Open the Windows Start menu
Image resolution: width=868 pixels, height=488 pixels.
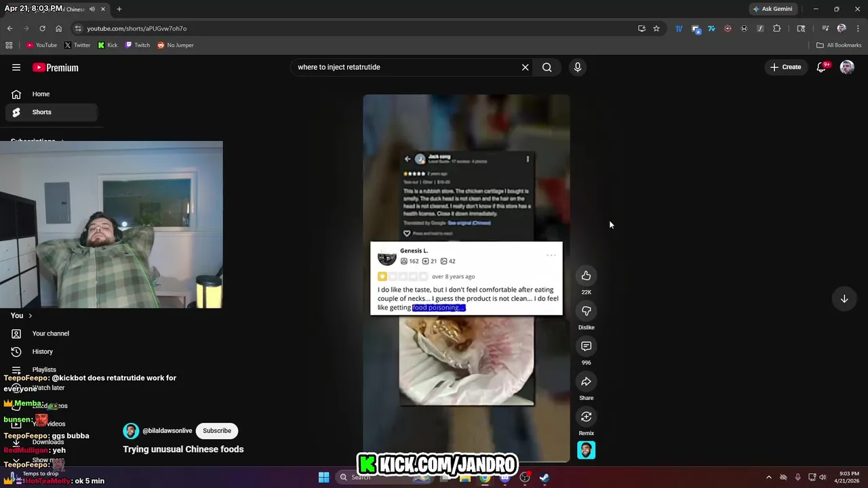tap(323, 477)
